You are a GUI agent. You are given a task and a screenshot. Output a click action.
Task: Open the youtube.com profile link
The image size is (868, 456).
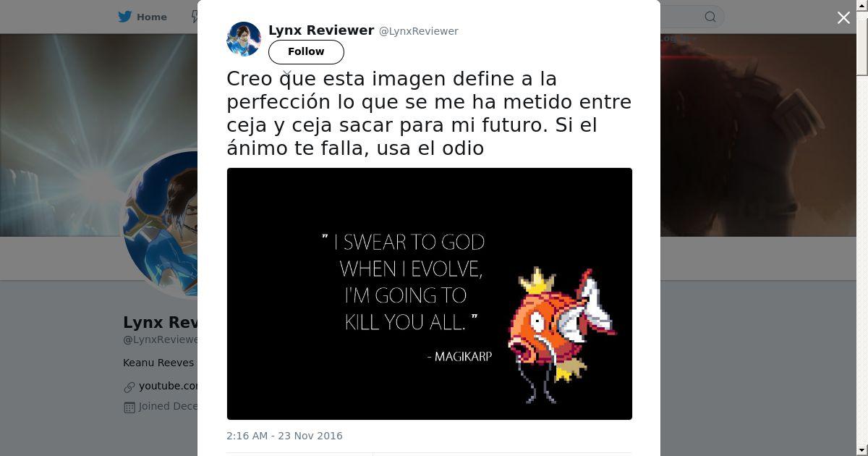pos(169,386)
